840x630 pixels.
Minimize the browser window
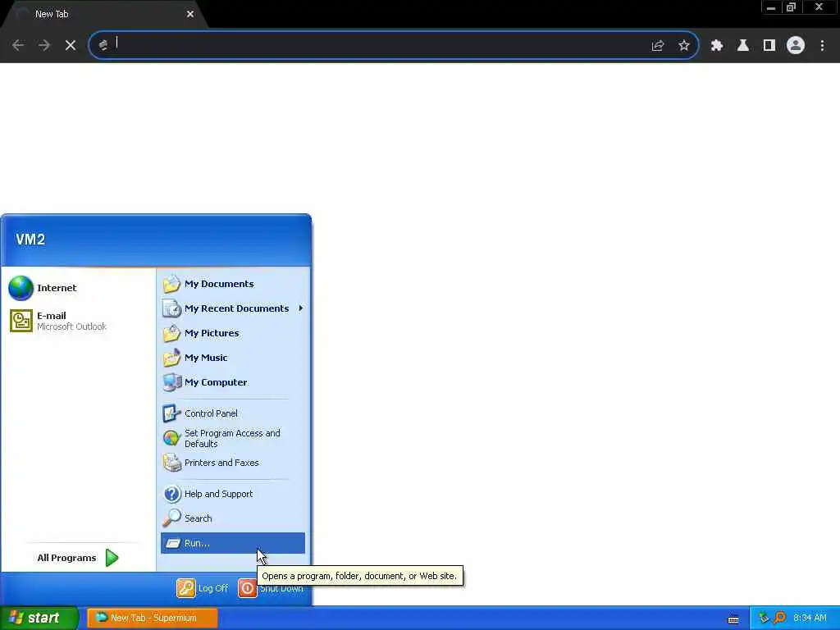(771, 7)
